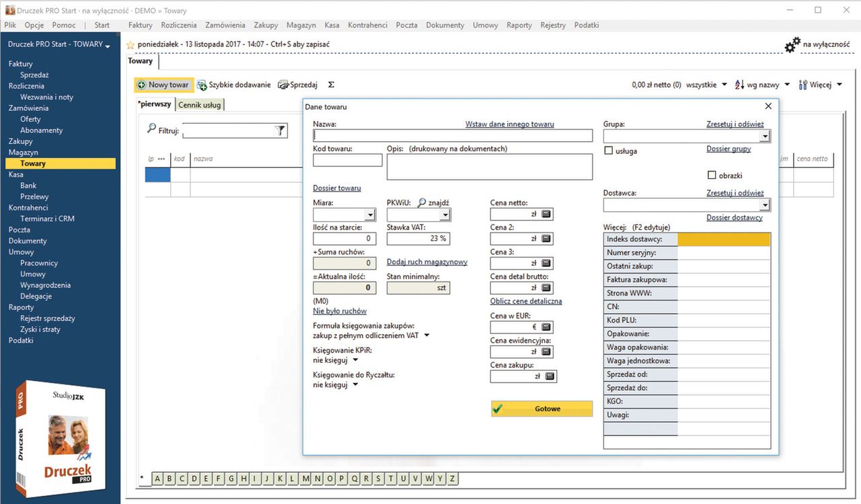
Task: Click 'Dossier dostawcy' link
Action: tap(735, 218)
